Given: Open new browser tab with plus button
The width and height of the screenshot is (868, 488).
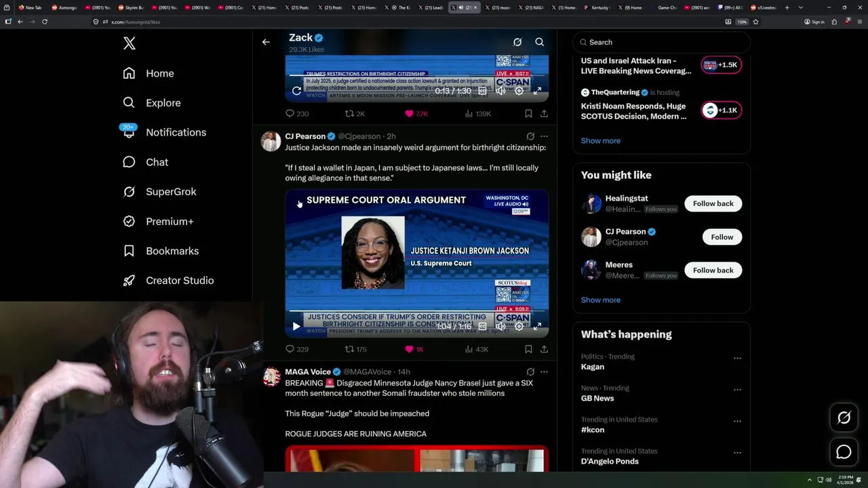Looking at the screenshot, I should pos(787,7).
